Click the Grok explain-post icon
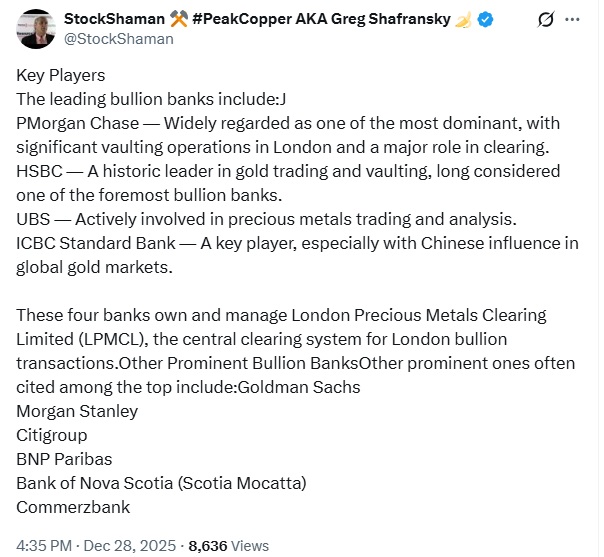Viewport: 604px width, 557px height. pyautogui.click(x=546, y=19)
